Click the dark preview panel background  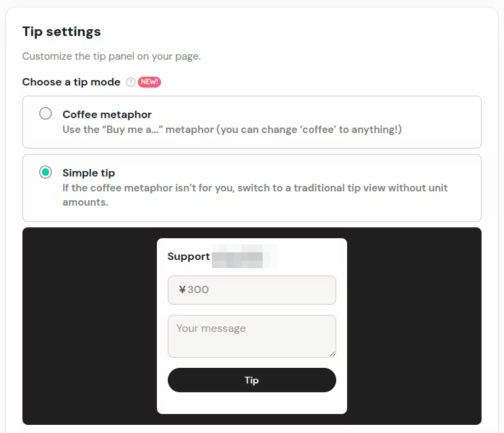click(88, 326)
